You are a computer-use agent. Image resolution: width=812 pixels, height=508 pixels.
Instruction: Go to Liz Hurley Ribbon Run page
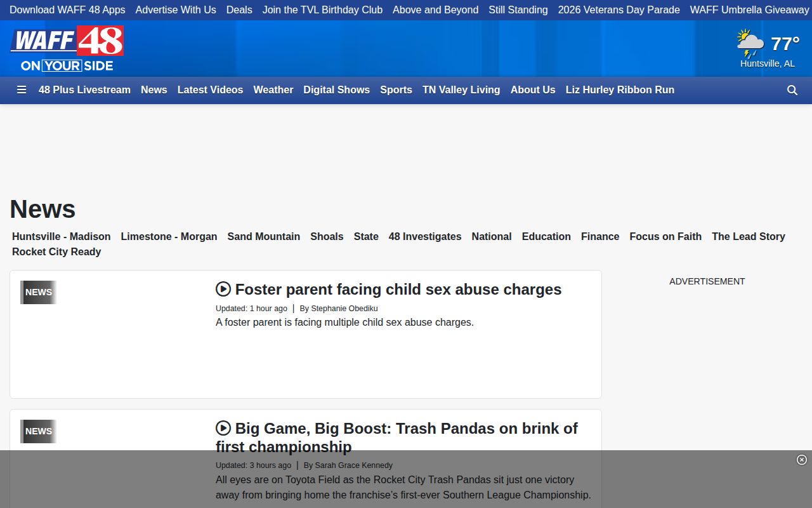pos(620,90)
